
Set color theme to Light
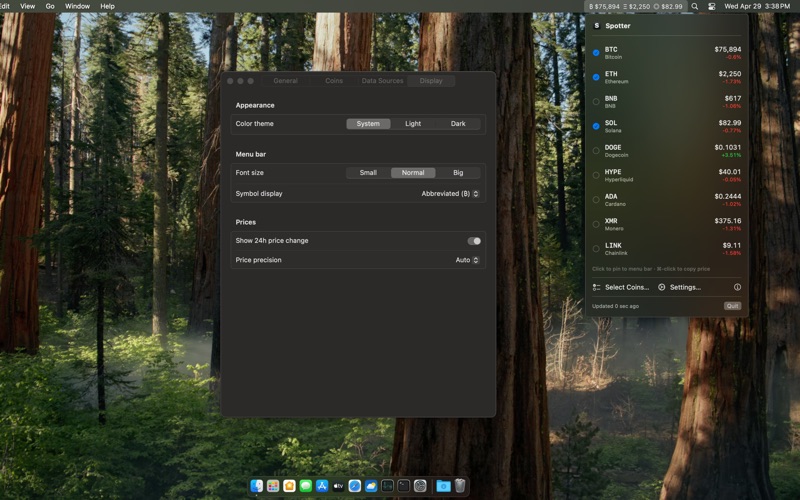(x=413, y=124)
